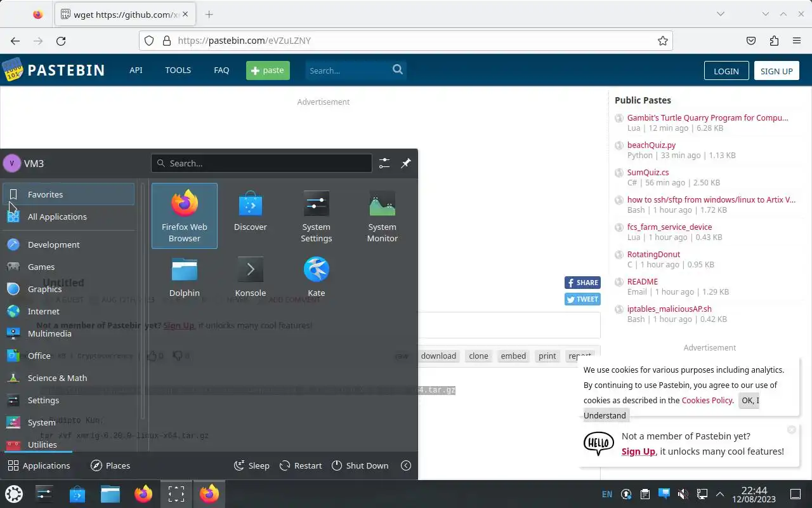Toggle volume icon in system tray
Image resolution: width=812 pixels, height=508 pixels.
pos(683,494)
